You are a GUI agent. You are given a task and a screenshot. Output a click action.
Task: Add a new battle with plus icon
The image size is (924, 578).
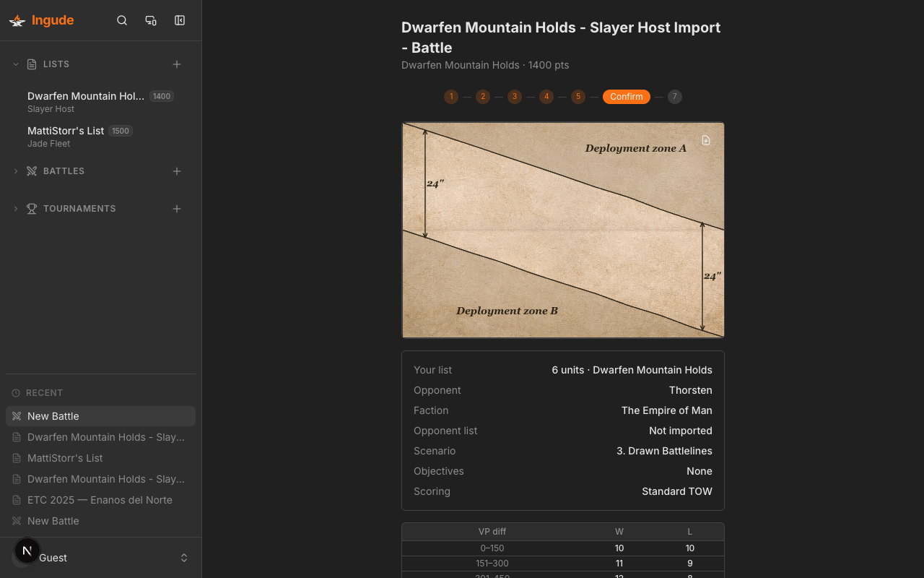[177, 171]
